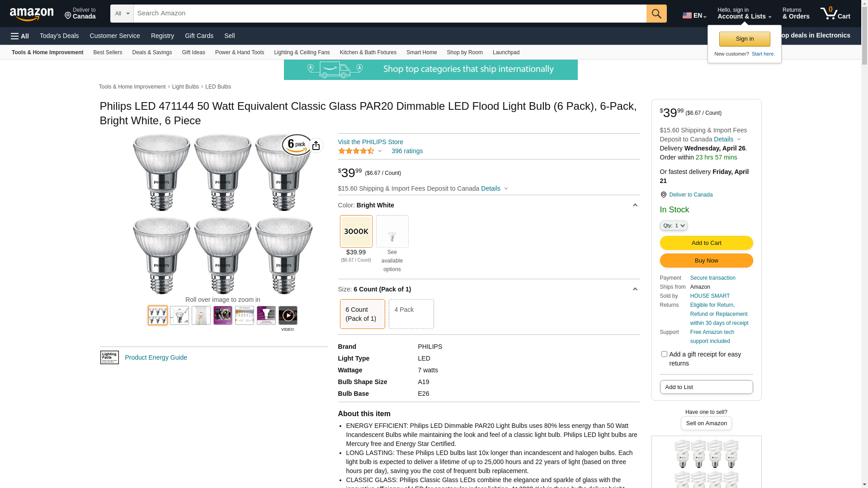The height and width of the screenshot is (488, 868).
Task: Click the Lighting Facts energy guide icon
Action: [109, 357]
